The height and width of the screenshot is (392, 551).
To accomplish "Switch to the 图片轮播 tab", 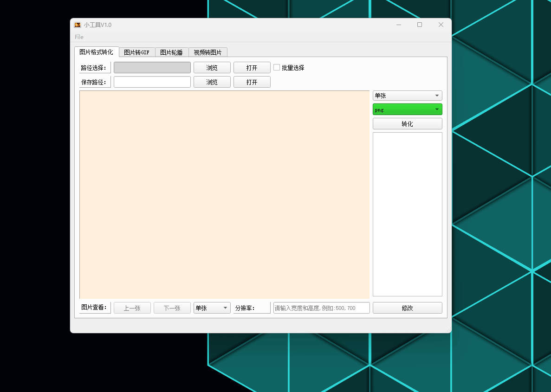I will pyautogui.click(x=172, y=52).
